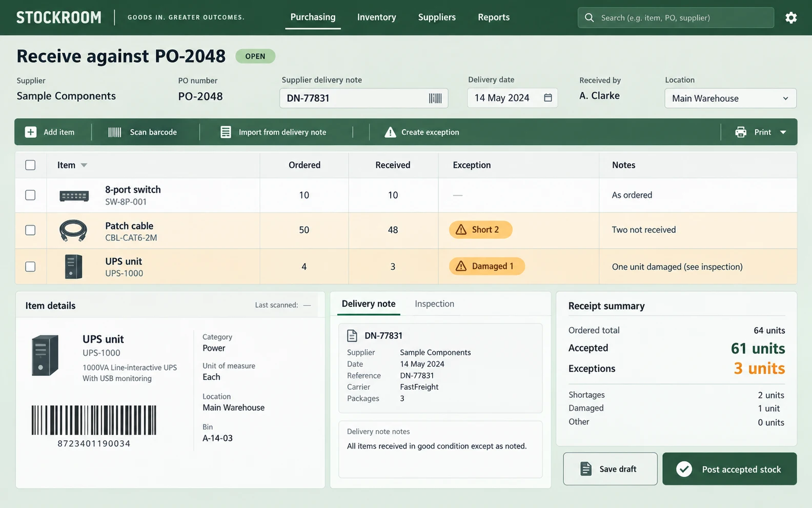The image size is (812, 508).
Task: Click the Import from delivery note icon
Action: (226, 132)
